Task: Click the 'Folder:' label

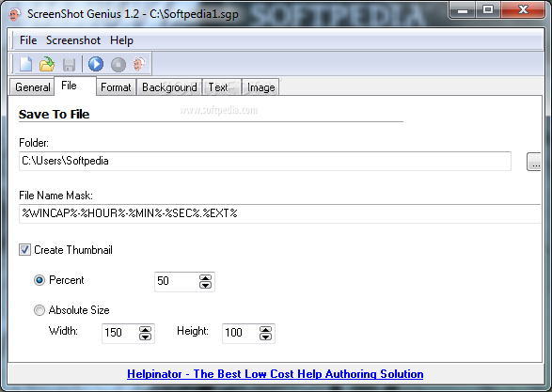Action: (x=34, y=143)
